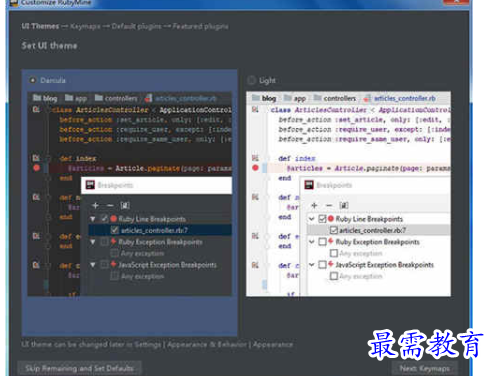492x376 pixels.
Task: Choose the Light theme preview image
Action: coord(348,194)
